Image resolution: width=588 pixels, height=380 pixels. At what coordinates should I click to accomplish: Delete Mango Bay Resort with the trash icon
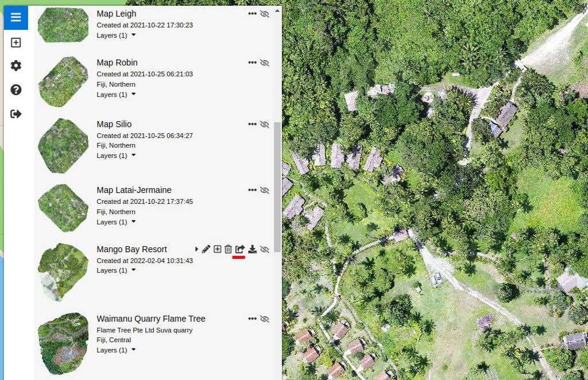(x=229, y=249)
